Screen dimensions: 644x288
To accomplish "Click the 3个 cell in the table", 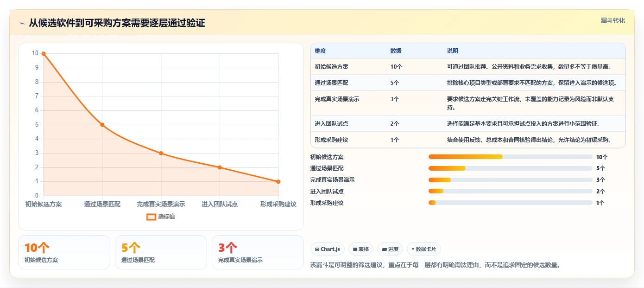I will pyautogui.click(x=395, y=99).
